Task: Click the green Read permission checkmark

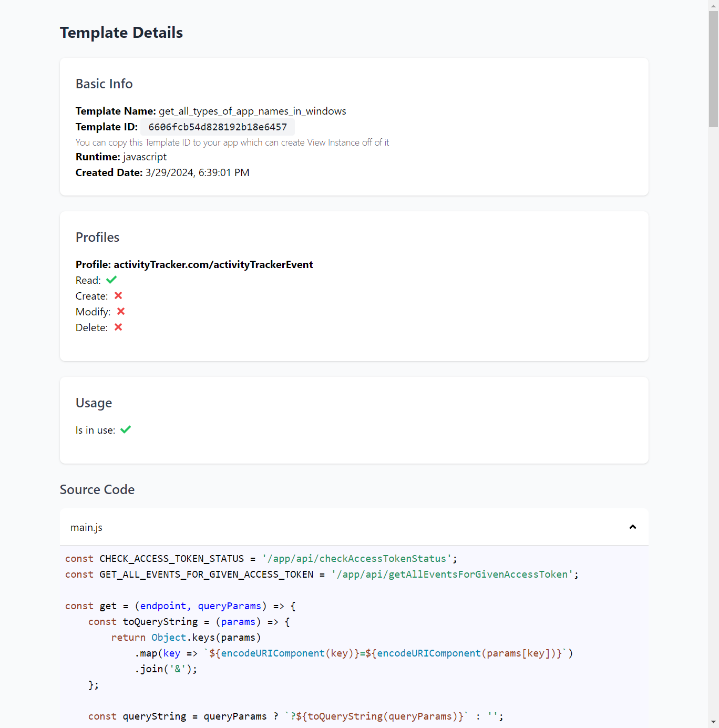Action: point(111,280)
